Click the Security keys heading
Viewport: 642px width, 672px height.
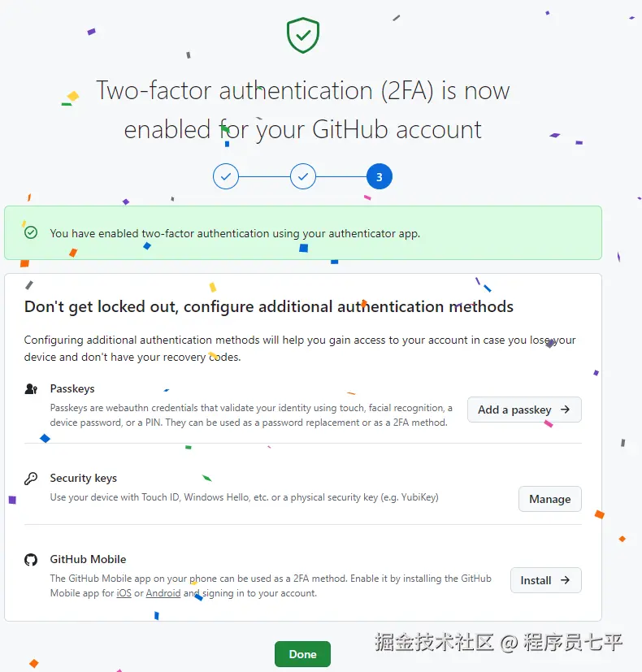pos(84,479)
